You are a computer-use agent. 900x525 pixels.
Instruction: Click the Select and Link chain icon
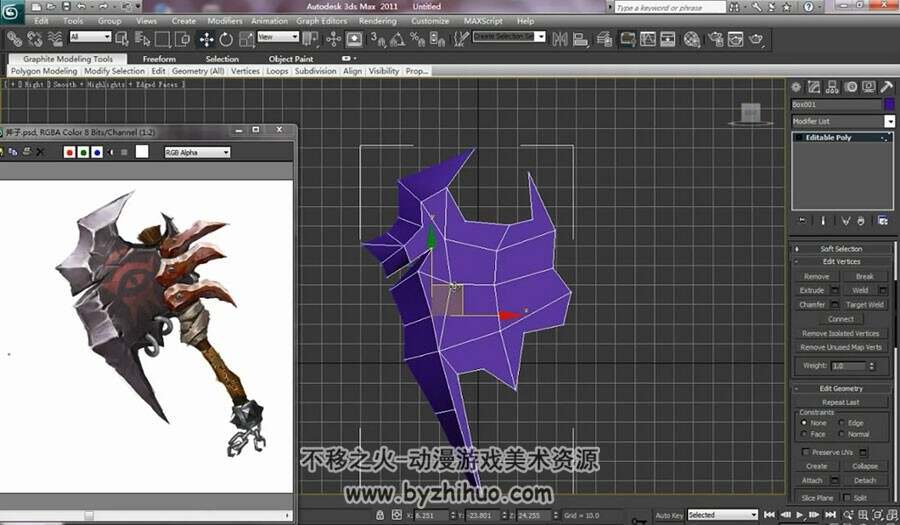click(14, 39)
